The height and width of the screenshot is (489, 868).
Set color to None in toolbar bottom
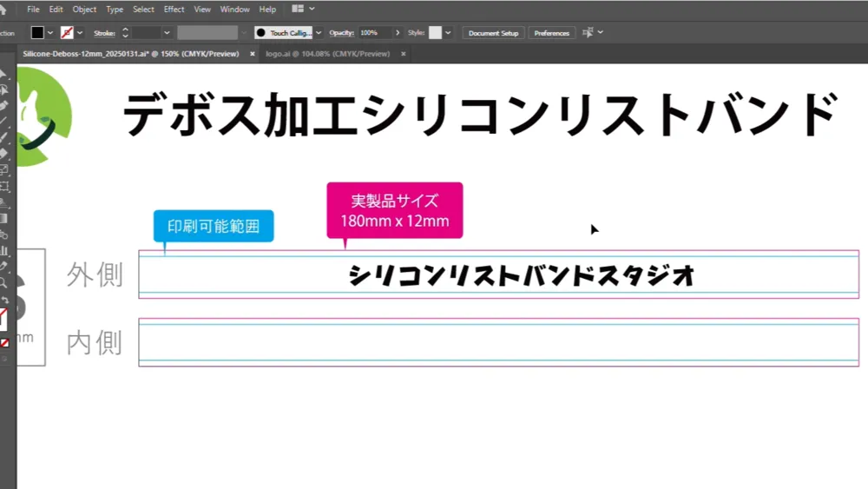tap(4, 343)
